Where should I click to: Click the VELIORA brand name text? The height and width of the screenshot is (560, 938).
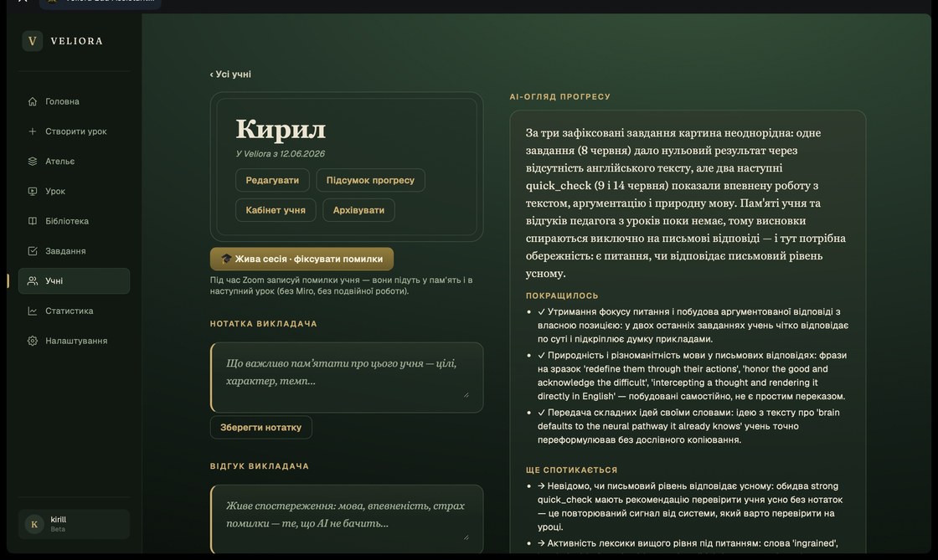coord(76,41)
